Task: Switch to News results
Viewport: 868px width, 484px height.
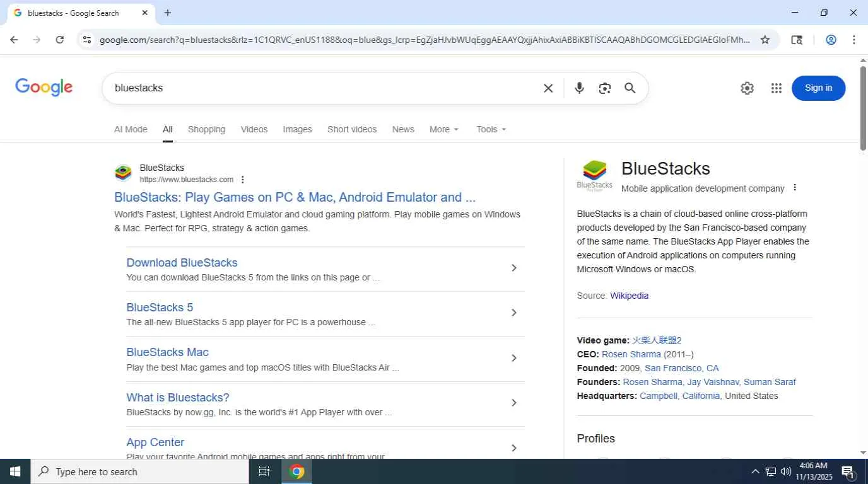Action: [403, 129]
